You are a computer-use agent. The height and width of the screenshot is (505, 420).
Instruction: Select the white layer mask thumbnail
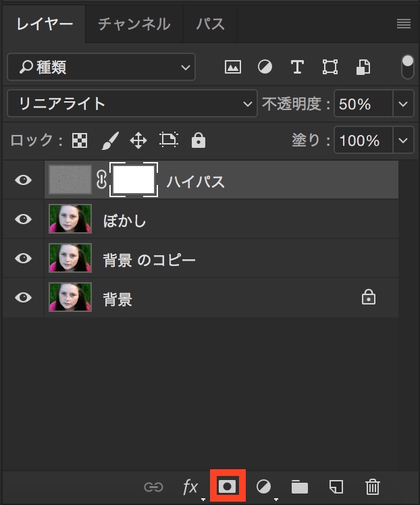point(134,180)
